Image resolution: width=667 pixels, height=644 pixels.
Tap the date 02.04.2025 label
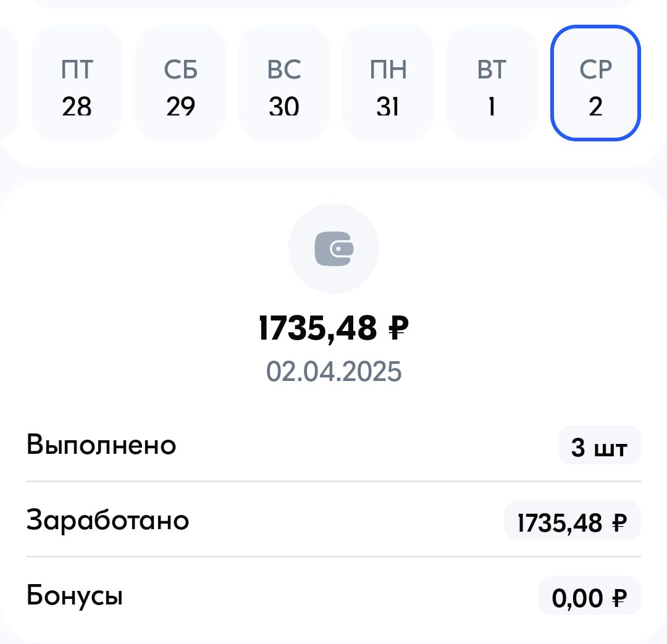tap(333, 371)
